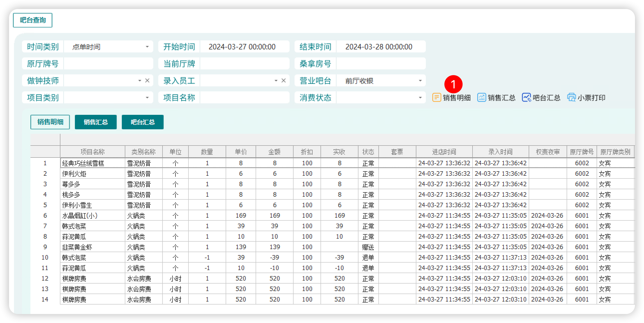Clear the 做钟技师 field with X

tap(147, 80)
